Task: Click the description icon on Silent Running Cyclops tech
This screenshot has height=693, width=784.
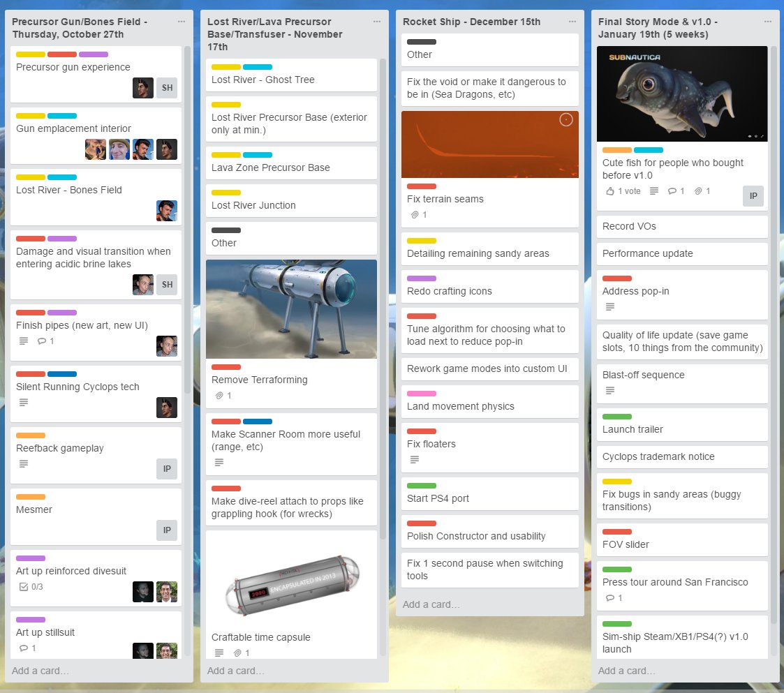Action: [24, 403]
